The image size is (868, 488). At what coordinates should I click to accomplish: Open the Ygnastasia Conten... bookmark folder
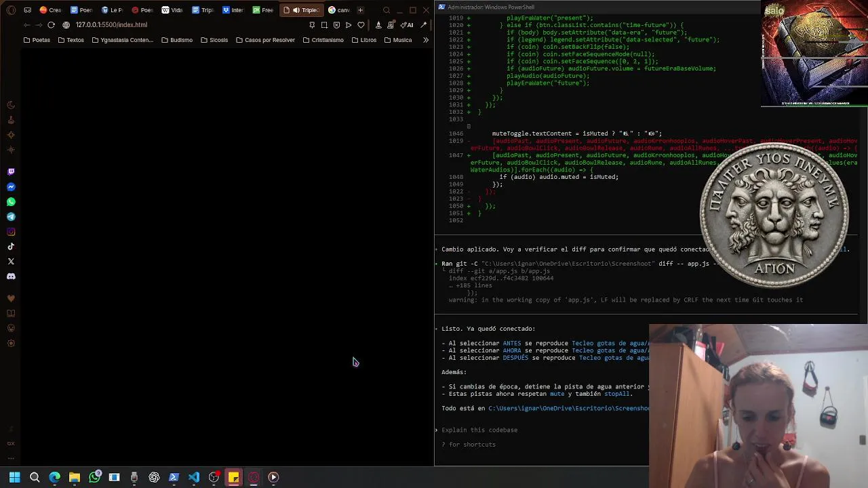(122, 40)
